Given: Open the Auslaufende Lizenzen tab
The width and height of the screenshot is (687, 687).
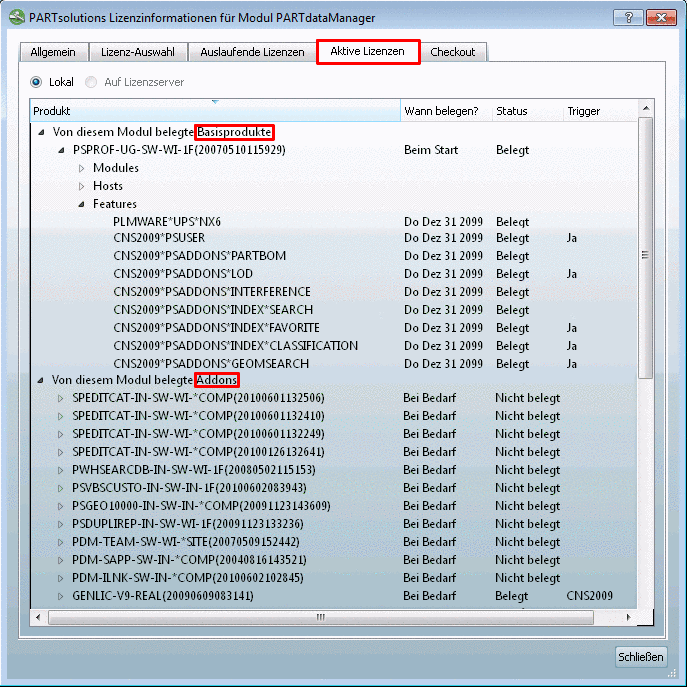Looking at the screenshot, I should (x=252, y=52).
